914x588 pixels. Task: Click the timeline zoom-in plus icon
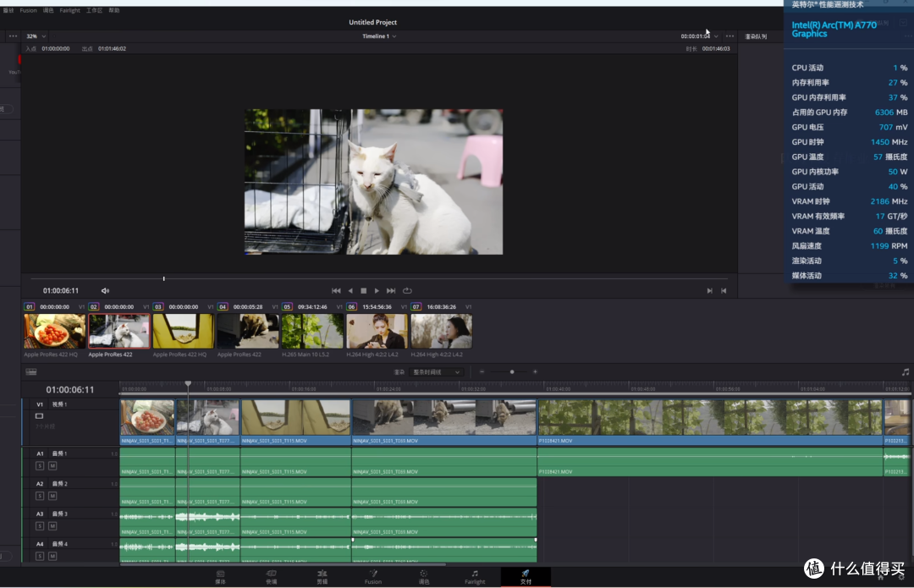pyautogui.click(x=535, y=371)
